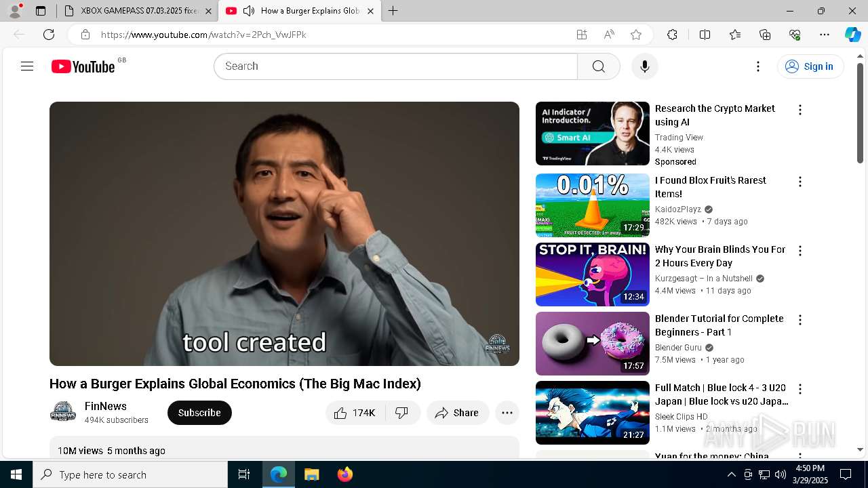Open the Windows Start menu
This screenshot has width=868, height=488.
[x=16, y=474]
